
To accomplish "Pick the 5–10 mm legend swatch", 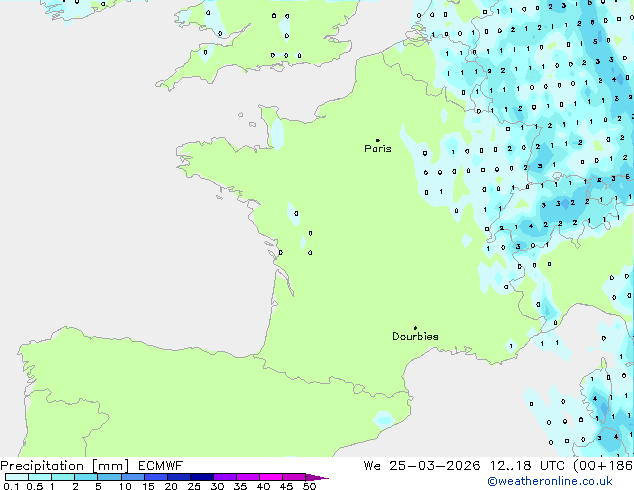I will point(109,477).
